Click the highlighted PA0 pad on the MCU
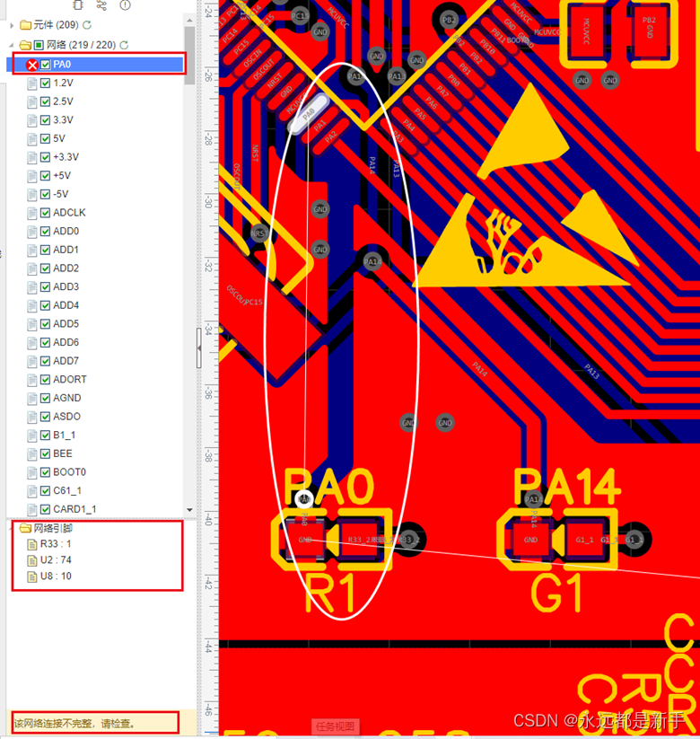The width and height of the screenshot is (700, 739). point(308,113)
